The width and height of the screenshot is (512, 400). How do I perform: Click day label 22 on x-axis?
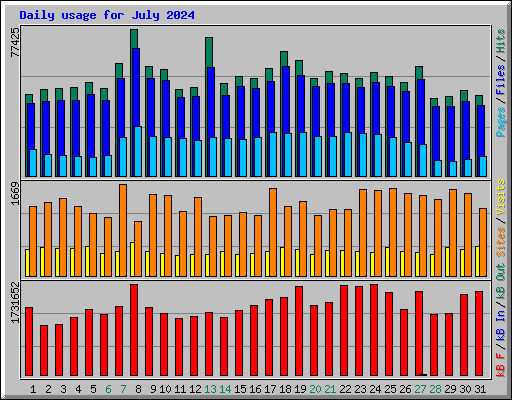tap(345, 389)
